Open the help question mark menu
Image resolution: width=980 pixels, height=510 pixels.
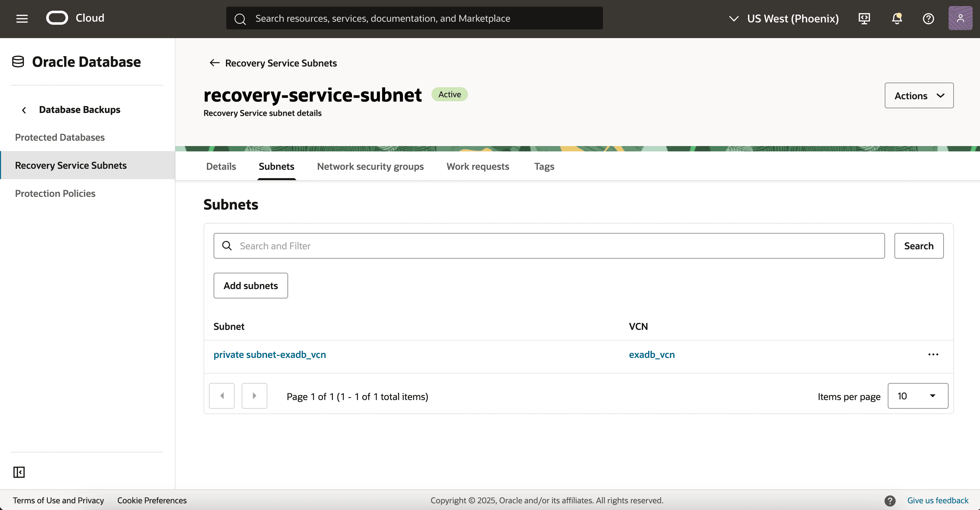coord(928,19)
